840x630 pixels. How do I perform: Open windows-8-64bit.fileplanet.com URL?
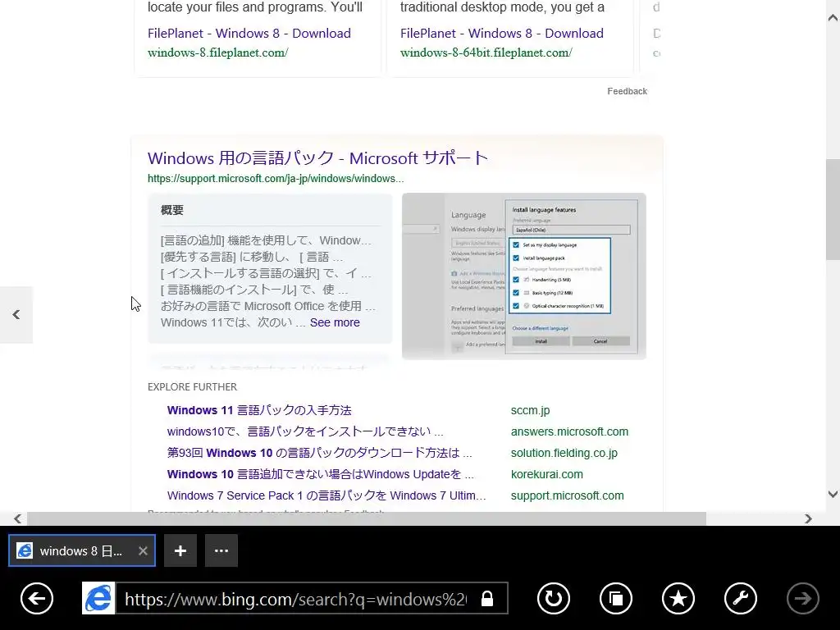coord(486,52)
